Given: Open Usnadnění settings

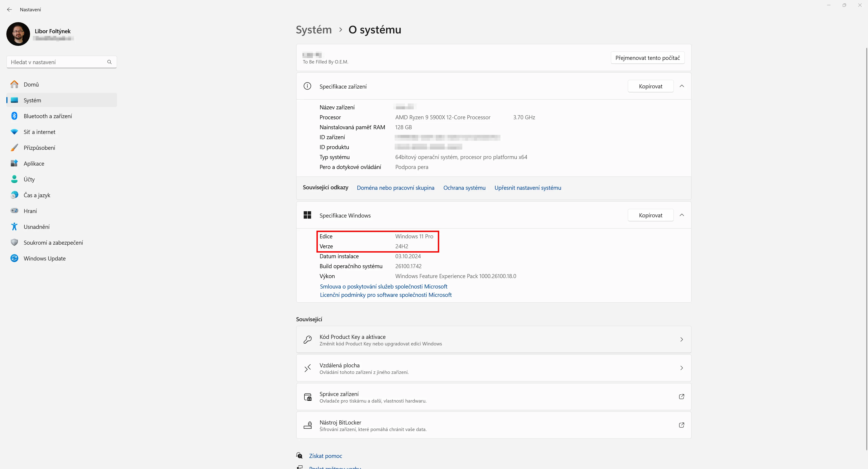Looking at the screenshot, I should tap(62, 227).
